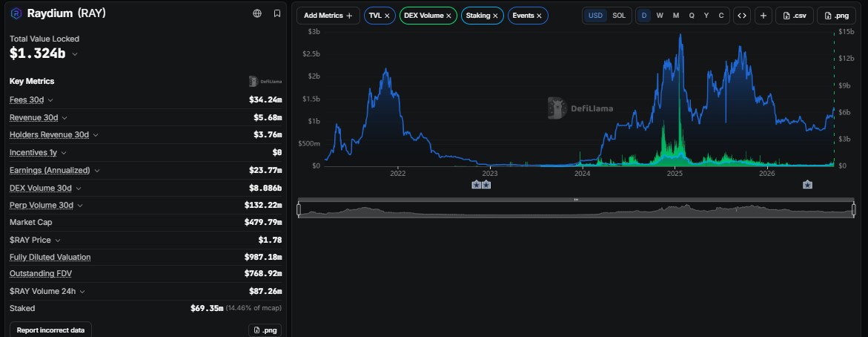The width and height of the screenshot is (868, 337).
Task: Remove the TVL metric chip
Action: click(387, 16)
